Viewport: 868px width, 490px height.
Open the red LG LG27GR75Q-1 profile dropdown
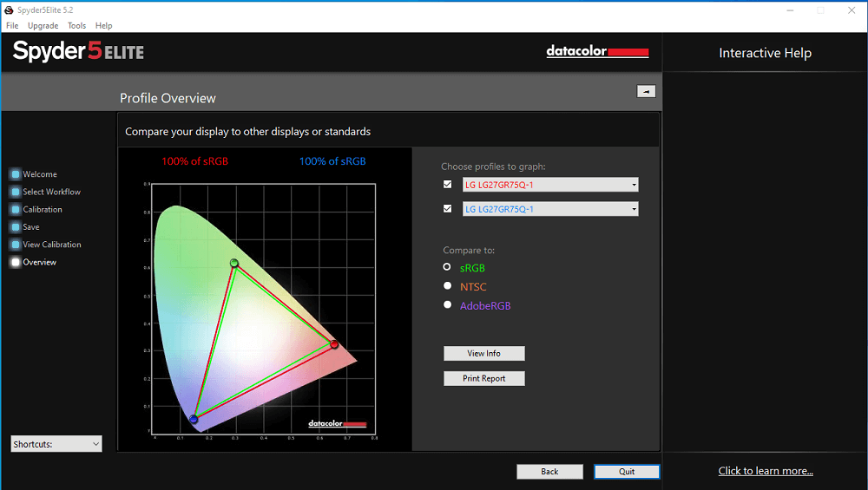550,185
